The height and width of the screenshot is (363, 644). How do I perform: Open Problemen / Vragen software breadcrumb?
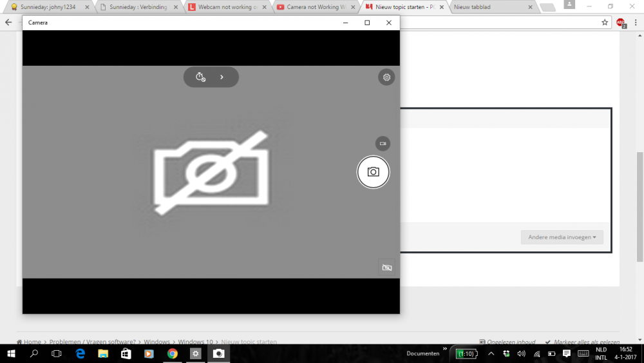pos(92,342)
